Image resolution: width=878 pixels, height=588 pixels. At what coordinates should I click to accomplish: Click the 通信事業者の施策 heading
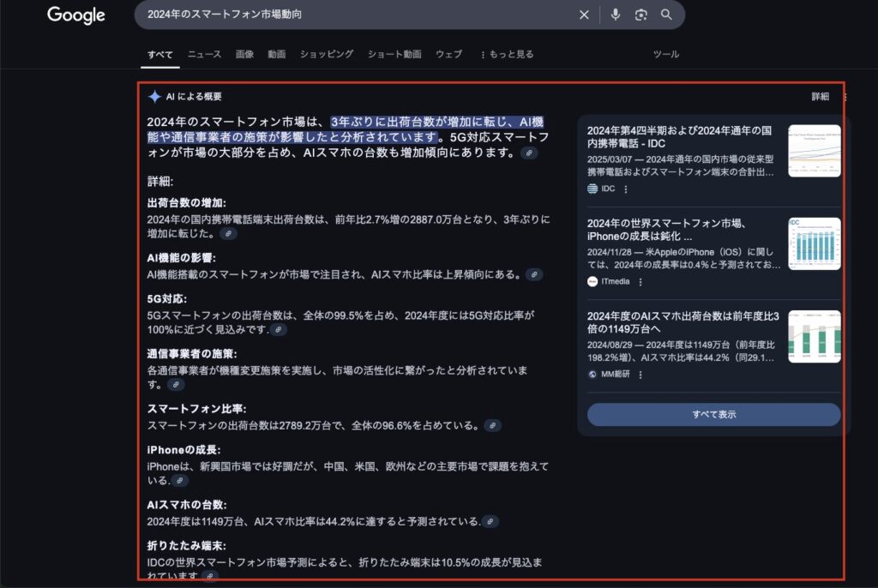(x=192, y=353)
